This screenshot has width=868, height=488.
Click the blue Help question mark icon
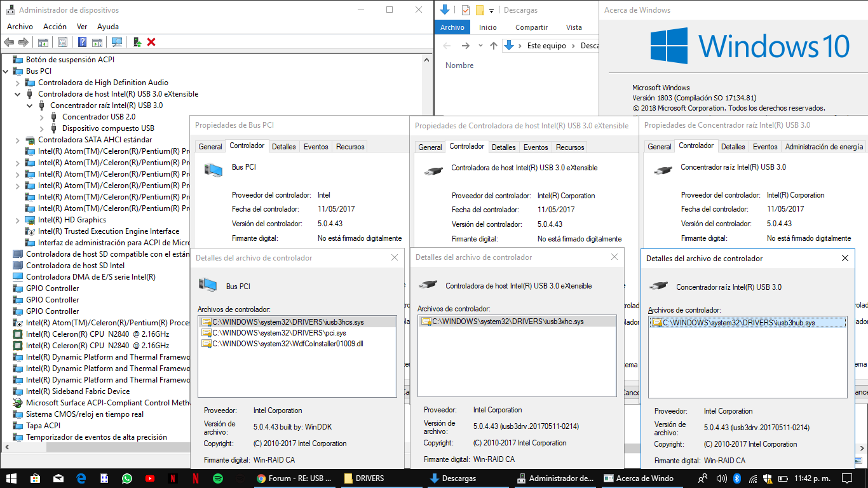coord(82,42)
